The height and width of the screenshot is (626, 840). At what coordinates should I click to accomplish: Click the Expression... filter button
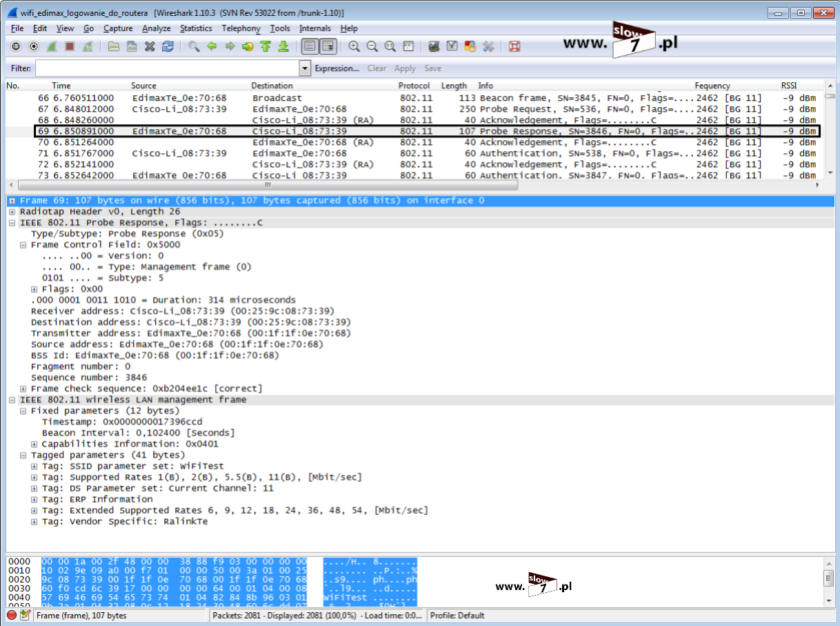point(337,68)
